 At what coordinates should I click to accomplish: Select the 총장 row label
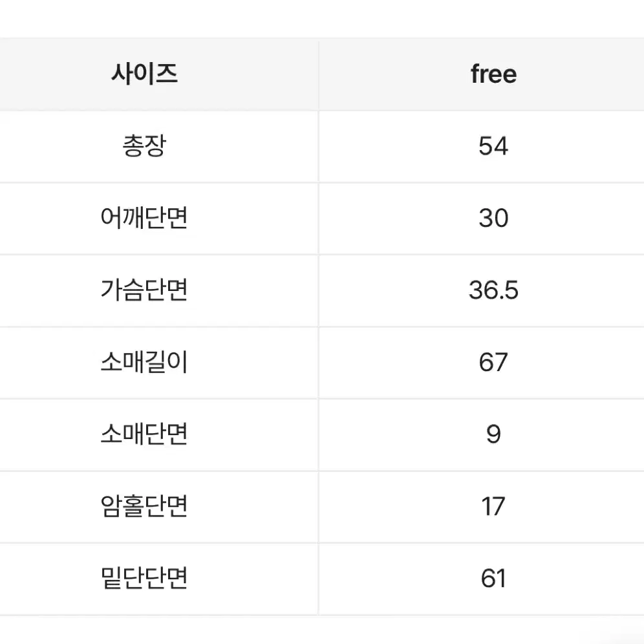[144, 145]
